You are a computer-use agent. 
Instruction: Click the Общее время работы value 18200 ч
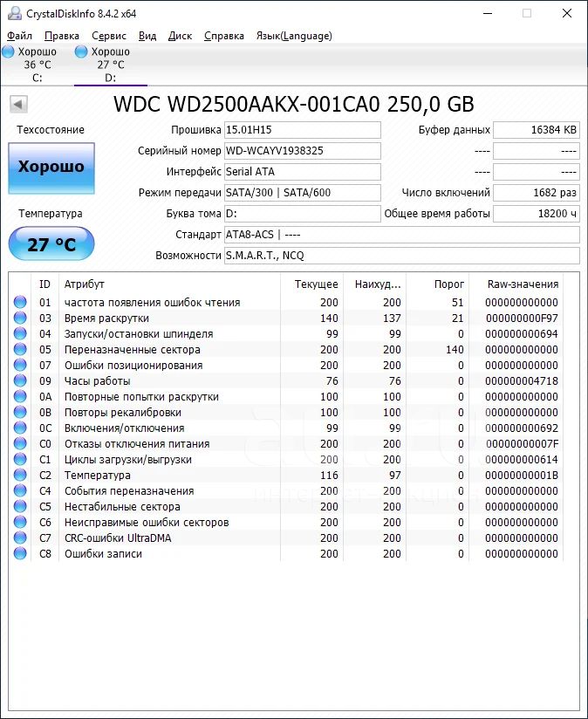pos(537,214)
